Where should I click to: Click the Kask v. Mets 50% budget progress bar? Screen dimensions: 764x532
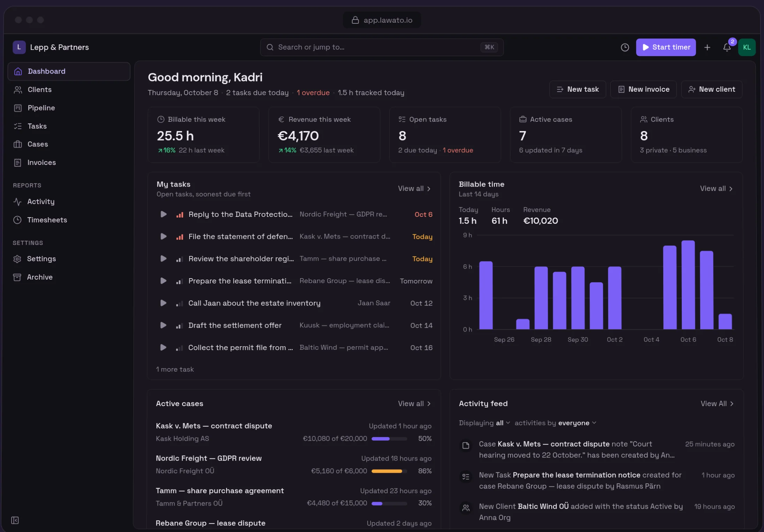point(389,439)
